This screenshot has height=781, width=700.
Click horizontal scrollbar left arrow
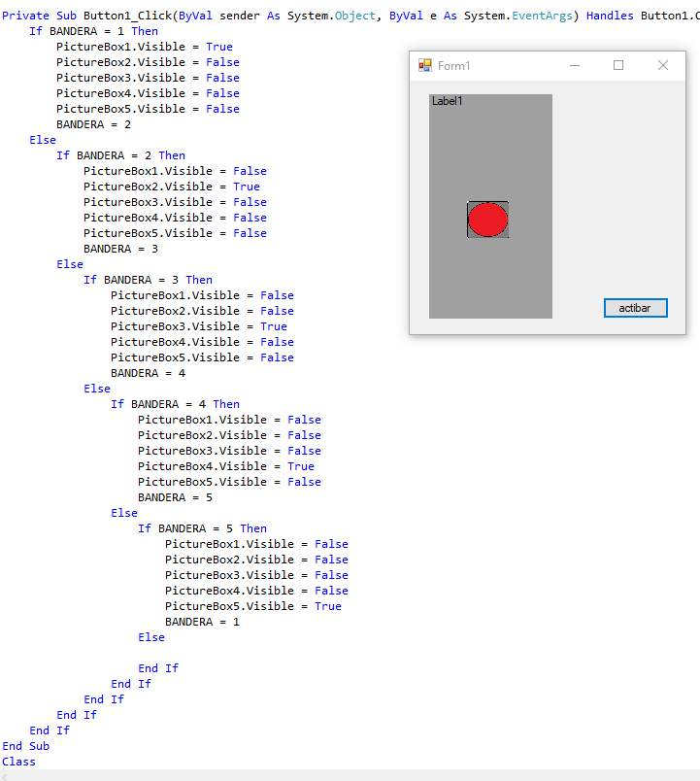[x=4, y=776]
